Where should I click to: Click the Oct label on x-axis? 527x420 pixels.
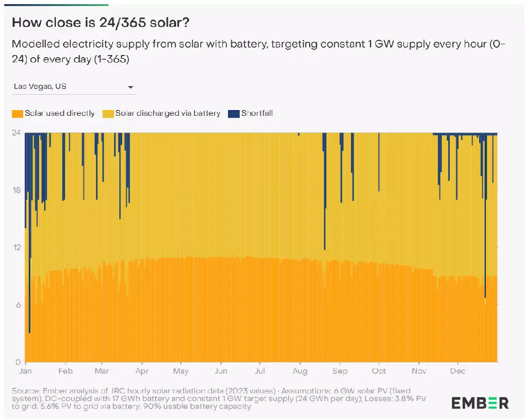pos(379,371)
